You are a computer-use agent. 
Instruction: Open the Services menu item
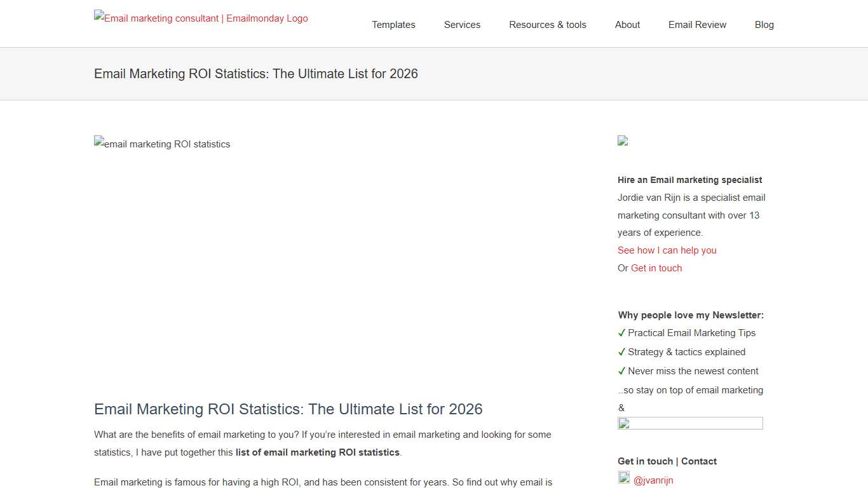pyautogui.click(x=462, y=25)
